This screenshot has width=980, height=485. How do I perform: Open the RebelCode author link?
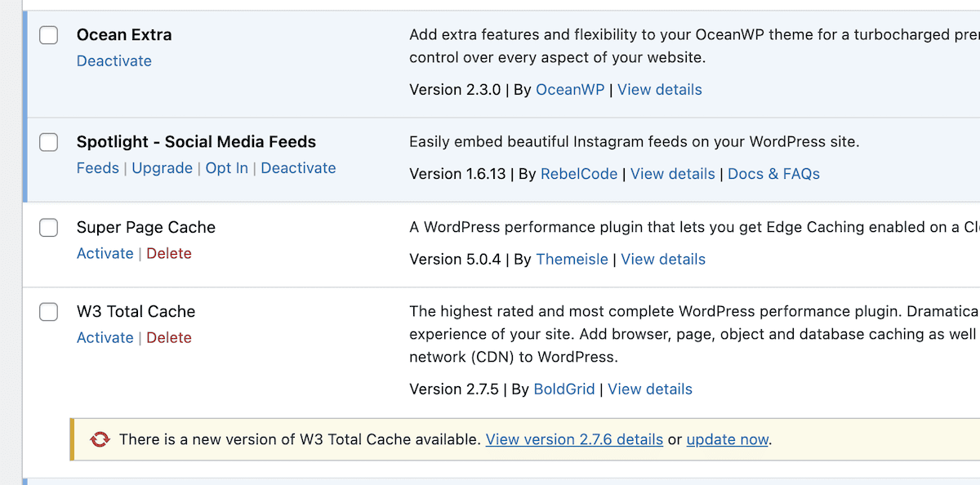tap(579, 174)
